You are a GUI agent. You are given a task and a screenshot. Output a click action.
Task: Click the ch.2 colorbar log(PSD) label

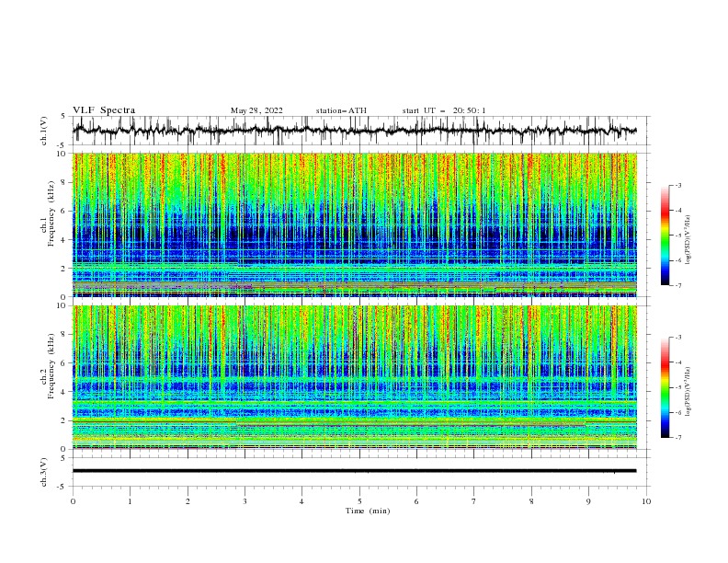pyautogui.click(x=688, y=392)
